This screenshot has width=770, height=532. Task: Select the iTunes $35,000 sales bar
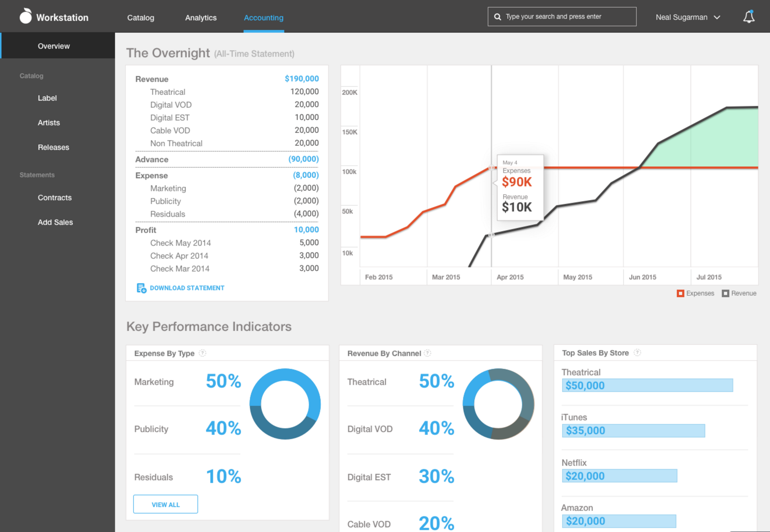[633, 431]
